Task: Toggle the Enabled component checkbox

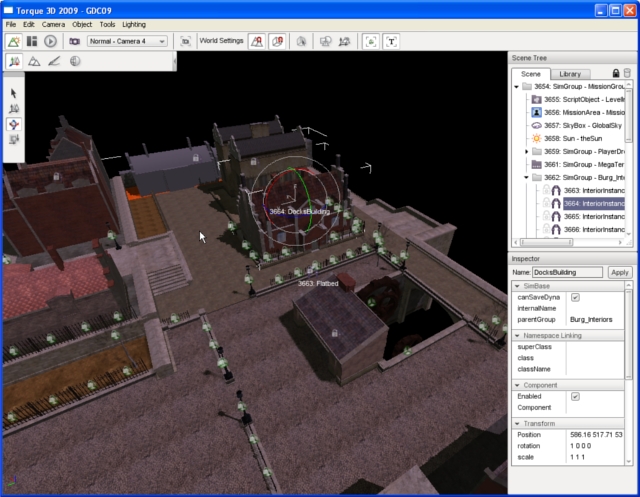Action: click(574, 396)
